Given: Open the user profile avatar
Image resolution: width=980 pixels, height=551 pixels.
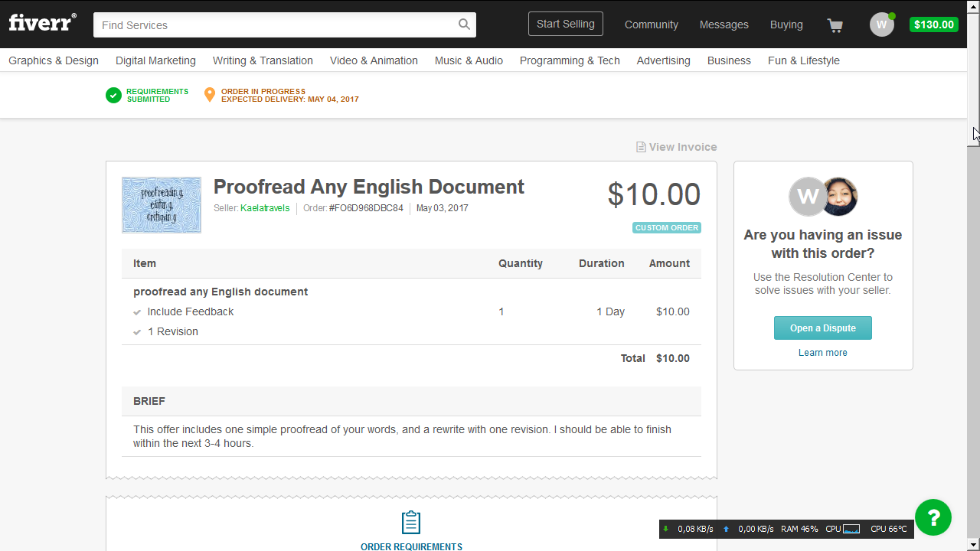Looking at the screenshot, I should [881, 24].
